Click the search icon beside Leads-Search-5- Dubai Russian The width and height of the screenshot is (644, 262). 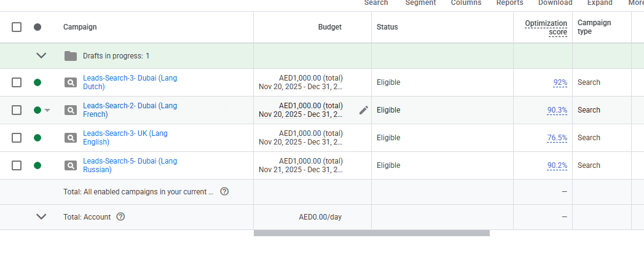tap(71, 165)
